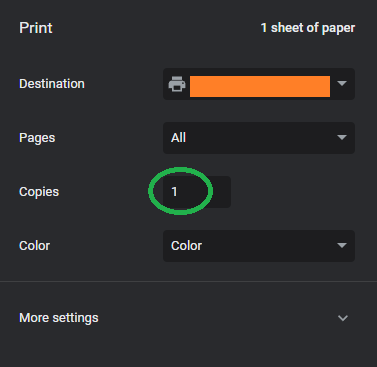Click the number 1 inside Copies box
377x367 pixels.
(174, 192)
